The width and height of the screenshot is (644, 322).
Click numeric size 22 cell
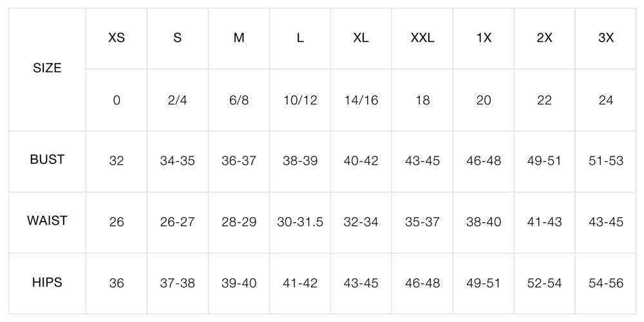click(x=545, y=100)
